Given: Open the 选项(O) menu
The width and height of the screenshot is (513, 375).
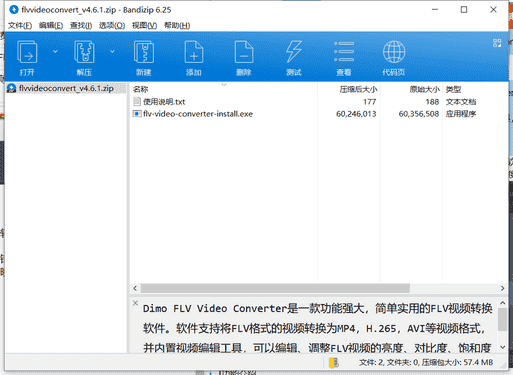Looking at the screenshot, I should pyautogui.click(x=112, y=25).
